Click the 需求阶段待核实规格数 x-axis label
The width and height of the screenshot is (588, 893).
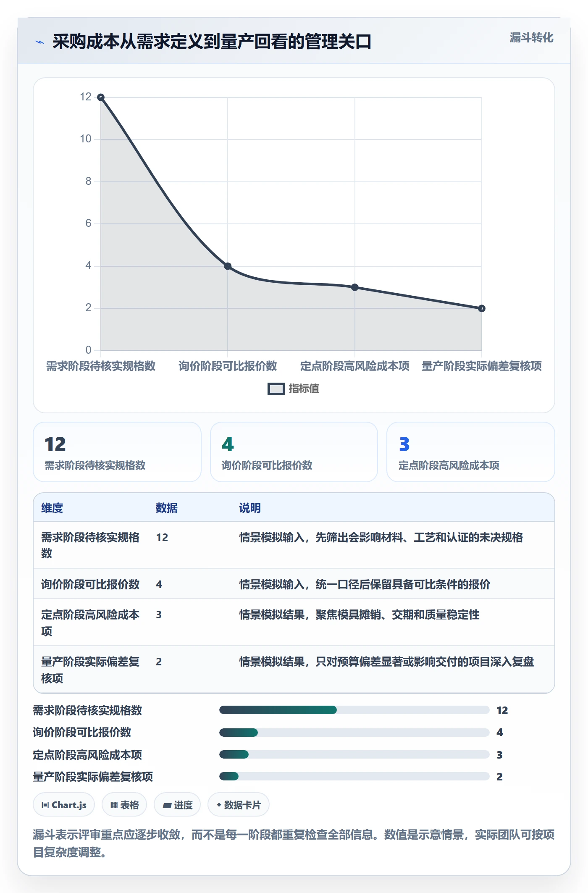coord(101,366)
